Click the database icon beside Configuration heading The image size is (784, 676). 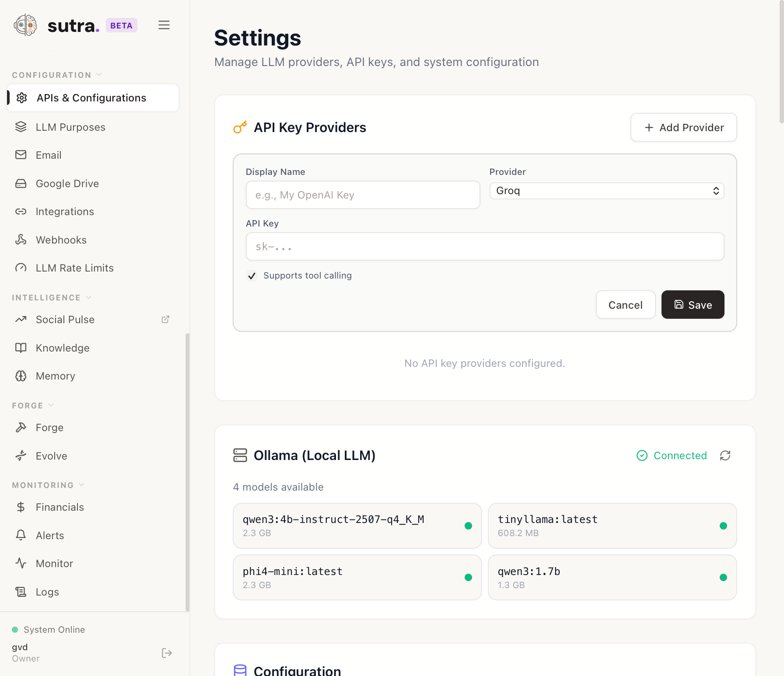point(240,670)
